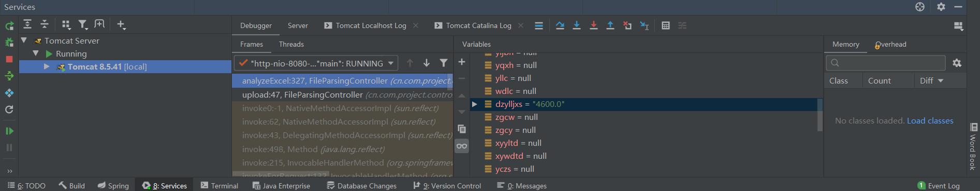The image size is (980, 191).
Task: Close the Tomcat Localhost Log tab
Action: (x=416, y=25)
